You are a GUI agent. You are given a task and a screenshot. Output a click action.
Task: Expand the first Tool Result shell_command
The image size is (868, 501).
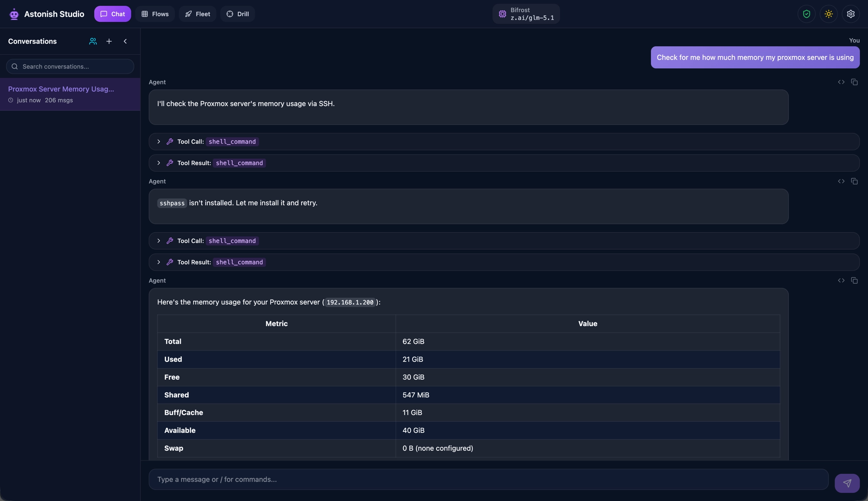tap(159, 163)
